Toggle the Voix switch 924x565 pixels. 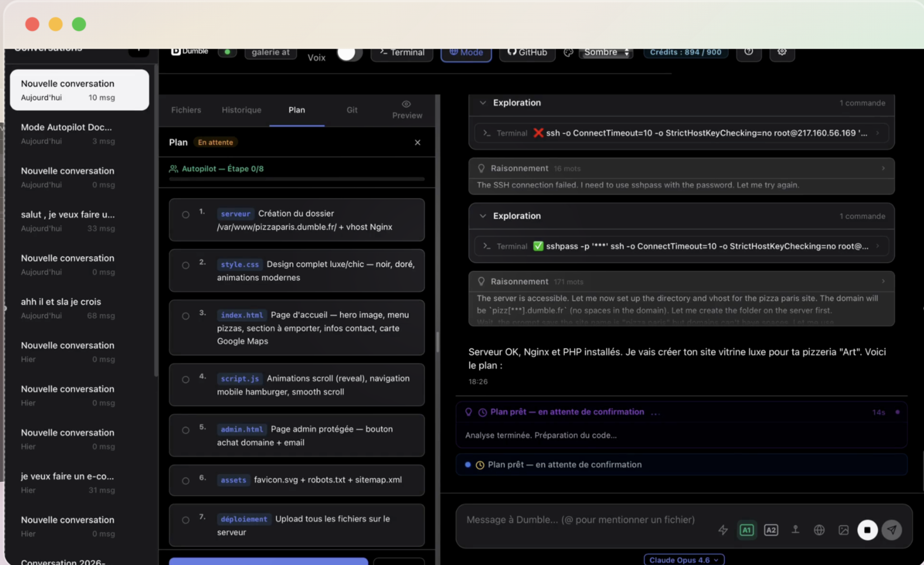tap(350, 54)
